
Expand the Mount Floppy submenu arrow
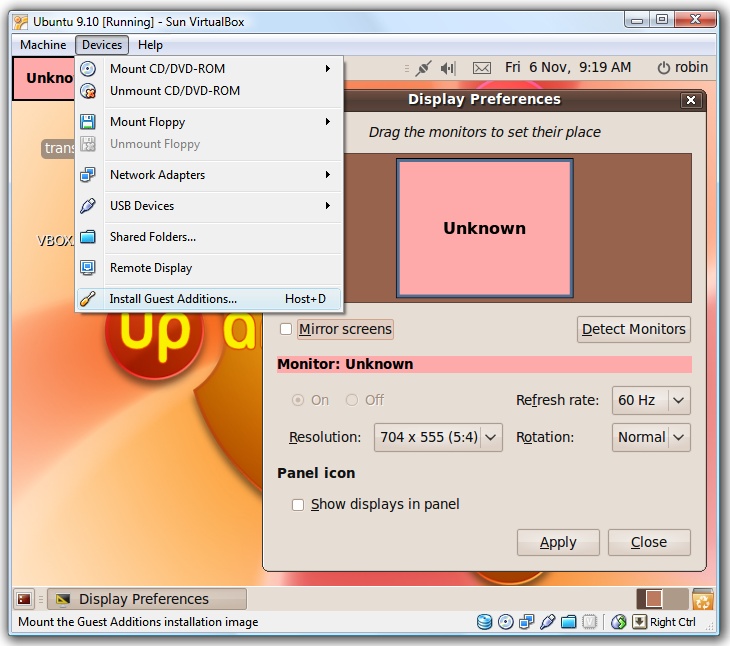pyautogui.click(x=328, y=122)
